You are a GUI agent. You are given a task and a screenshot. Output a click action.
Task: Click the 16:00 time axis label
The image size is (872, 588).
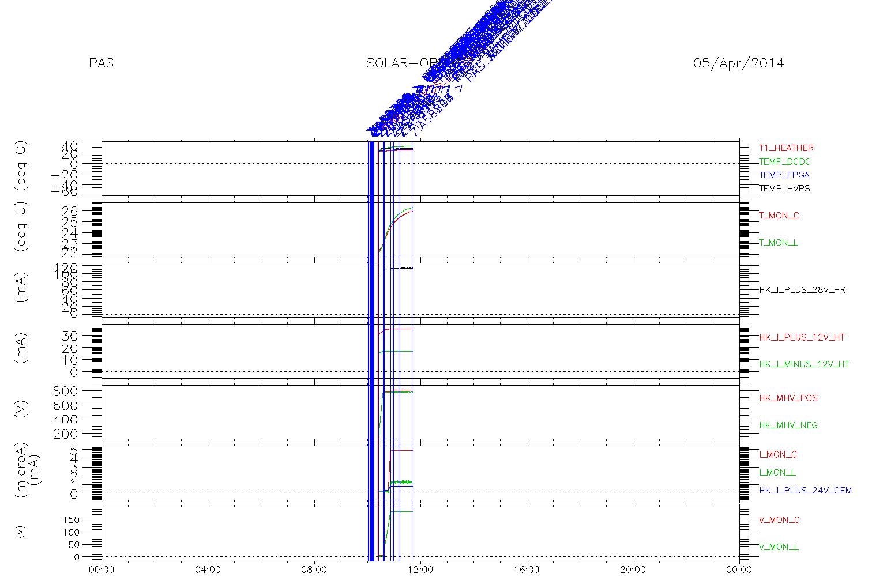[x=527, y=570]
